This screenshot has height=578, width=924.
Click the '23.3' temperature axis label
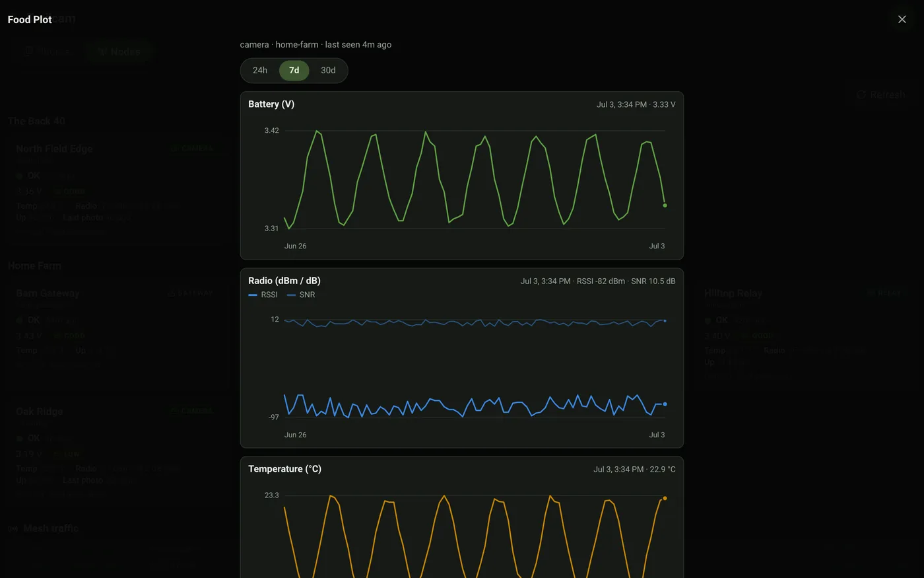pyautogui.click(x=272, y=495)
